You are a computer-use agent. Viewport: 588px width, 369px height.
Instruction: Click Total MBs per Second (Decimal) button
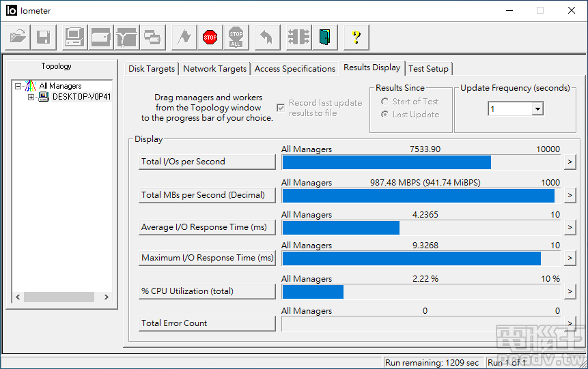click(207, 195)
